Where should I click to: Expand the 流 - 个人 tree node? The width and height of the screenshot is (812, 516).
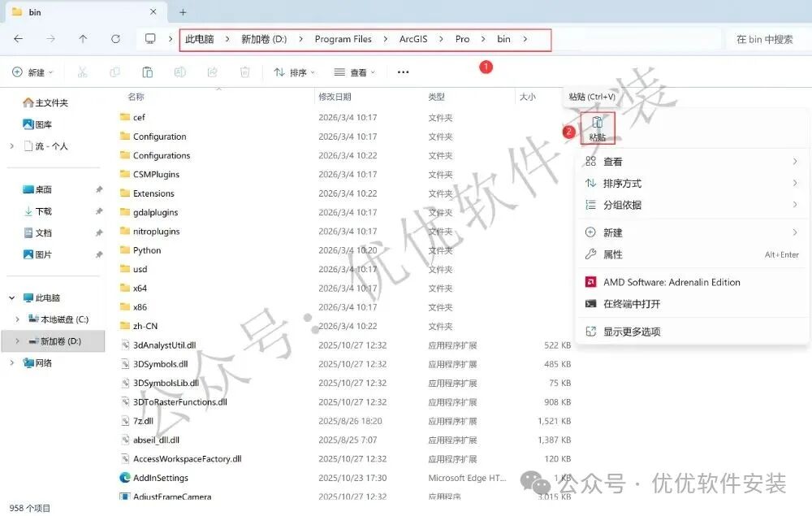(12, 146)
